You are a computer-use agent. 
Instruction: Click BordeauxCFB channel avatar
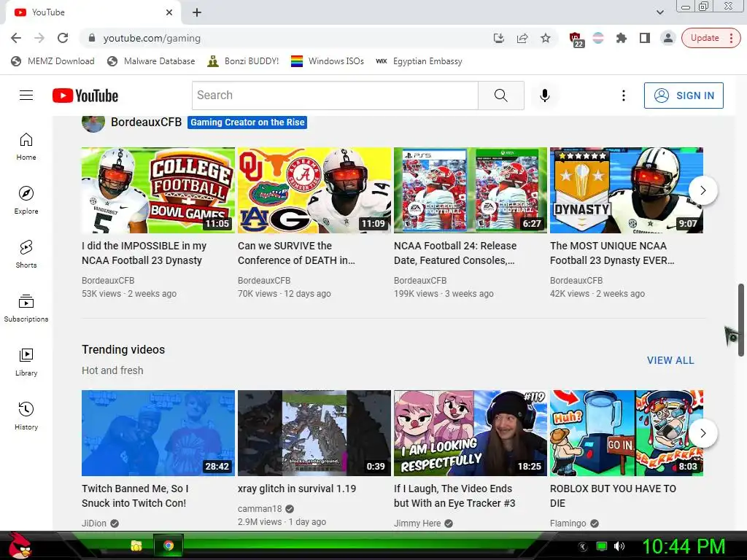pos(93,123)
